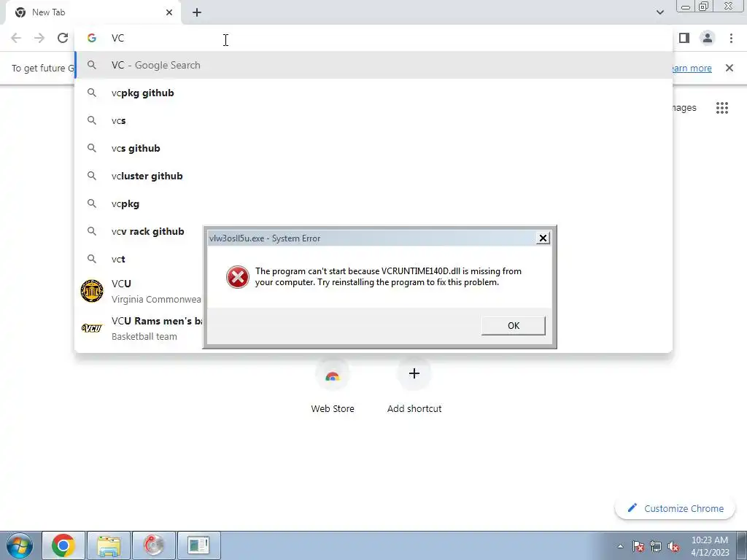This screenshot has height=560, width=747.
Task: Open the 'Learn more' link
Action: (692, 68)
